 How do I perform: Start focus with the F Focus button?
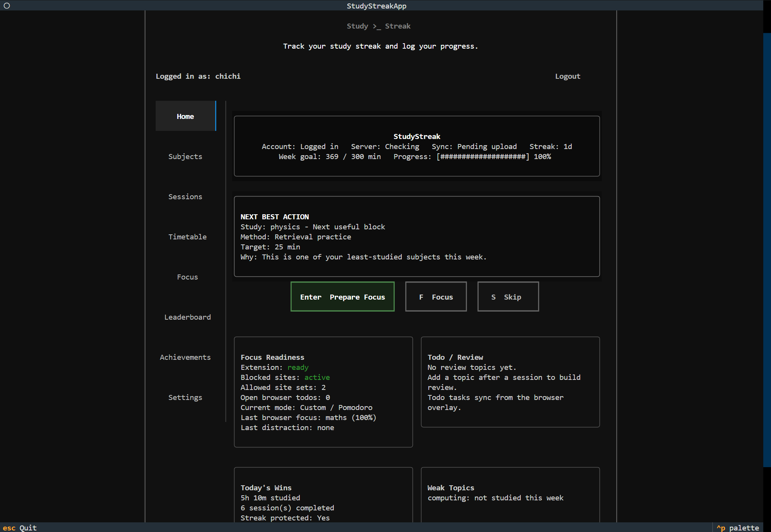pyautogui.click(x=436, y=297)
